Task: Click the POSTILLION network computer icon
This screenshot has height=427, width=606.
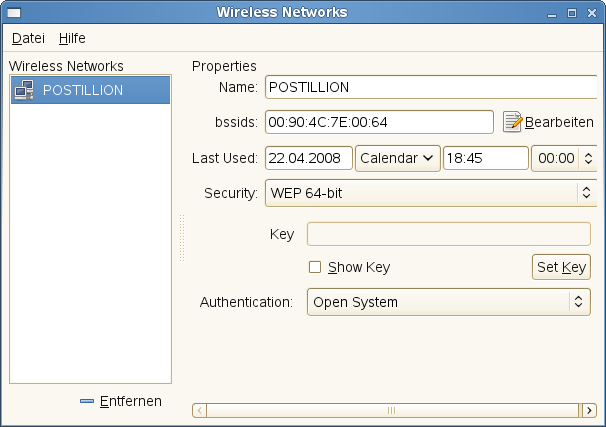Action: tap(24, 90)
